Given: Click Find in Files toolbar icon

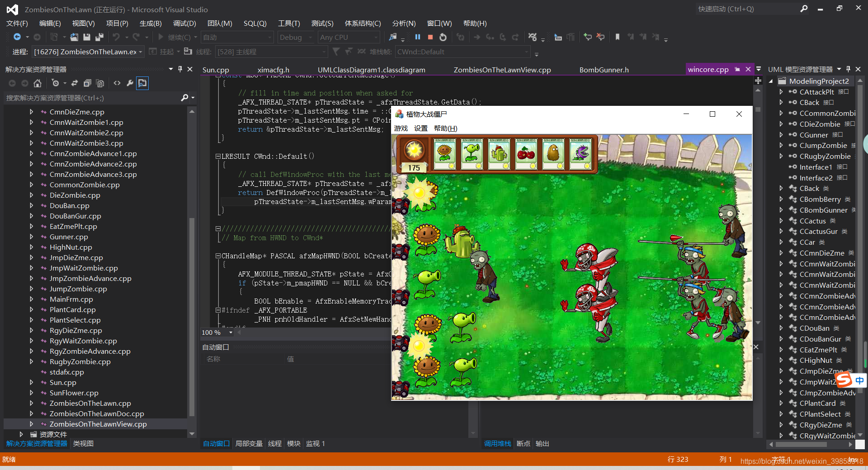Looking at the screenshot, I should 392,37.
